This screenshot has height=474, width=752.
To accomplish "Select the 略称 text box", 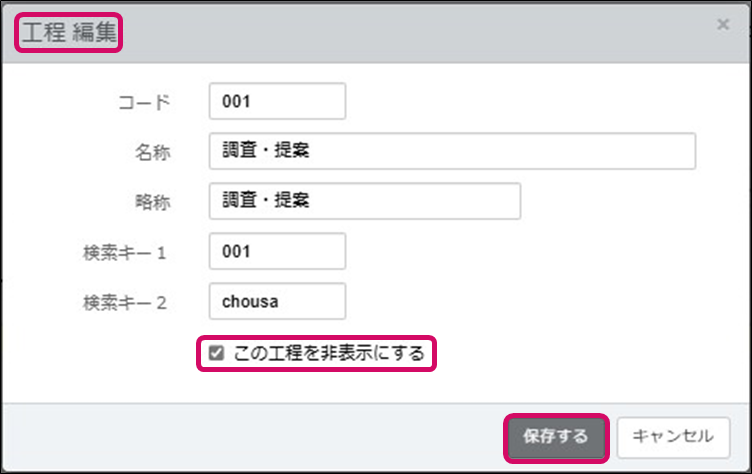I will click(365, 200).
